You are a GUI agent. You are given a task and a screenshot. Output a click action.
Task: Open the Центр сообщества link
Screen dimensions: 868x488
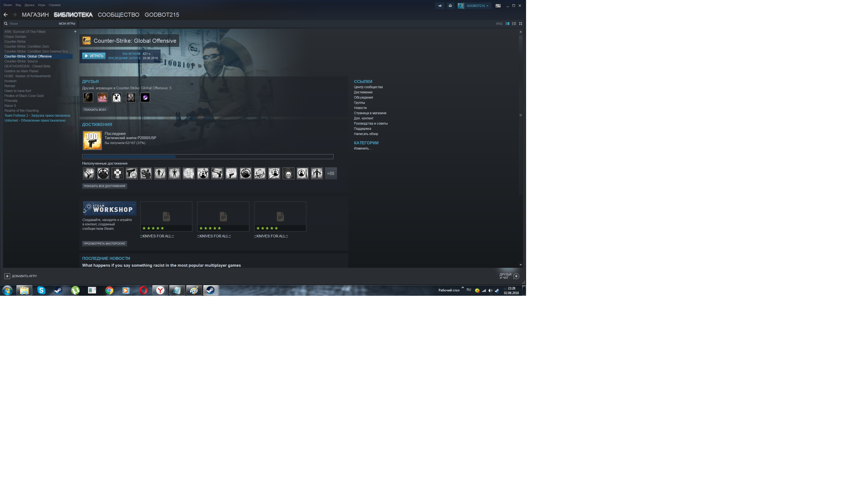click(368, 87)
